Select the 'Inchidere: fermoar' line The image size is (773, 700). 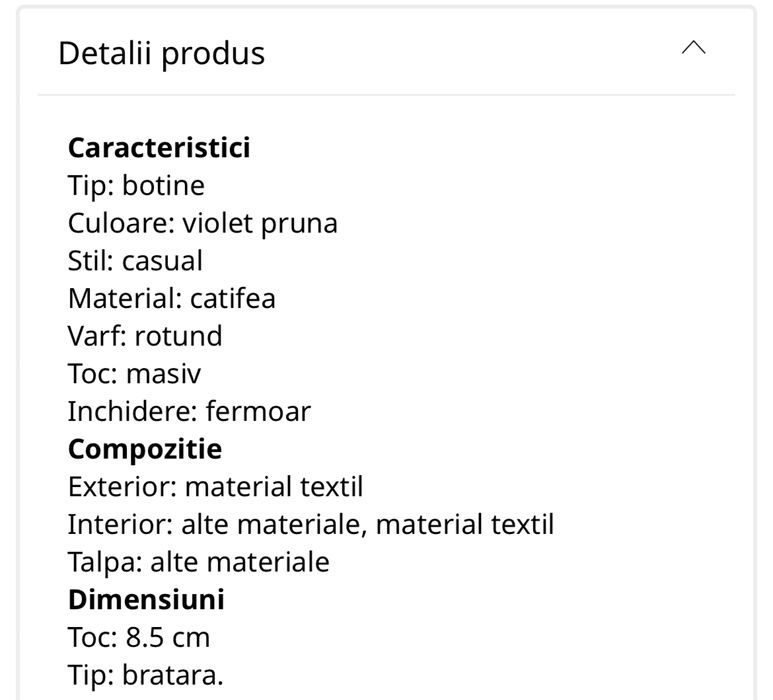(189, 411)
